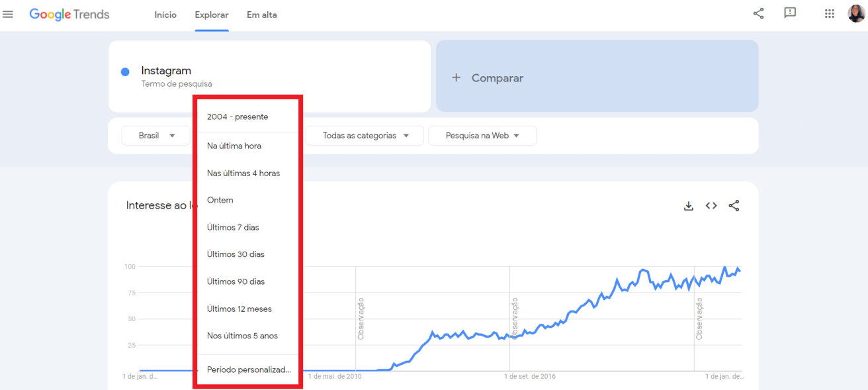Pick Últimos 12 meses
The width and height of the screenshot is (868, 390).
point(247,309)
